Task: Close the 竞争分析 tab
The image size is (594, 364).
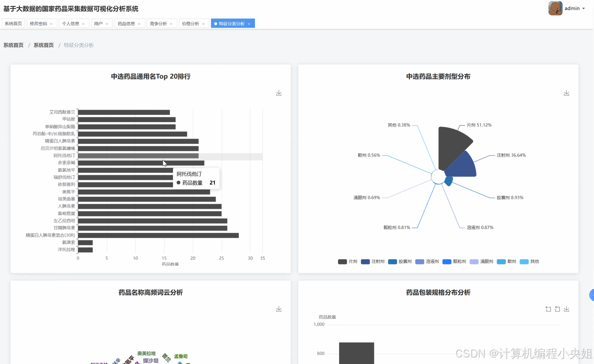Action: [171, 24]
